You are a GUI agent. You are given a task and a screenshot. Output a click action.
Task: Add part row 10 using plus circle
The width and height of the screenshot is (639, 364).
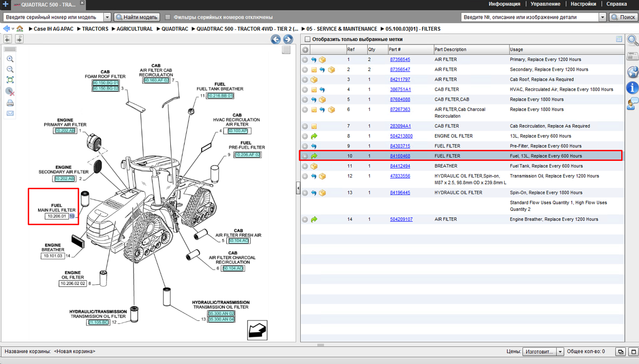(305, 156)
